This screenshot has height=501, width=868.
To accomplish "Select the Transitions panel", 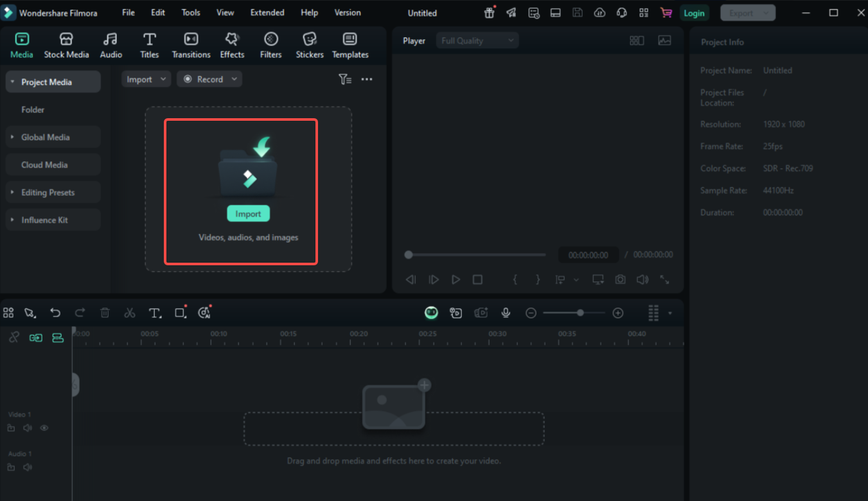I will click(191, 44).
